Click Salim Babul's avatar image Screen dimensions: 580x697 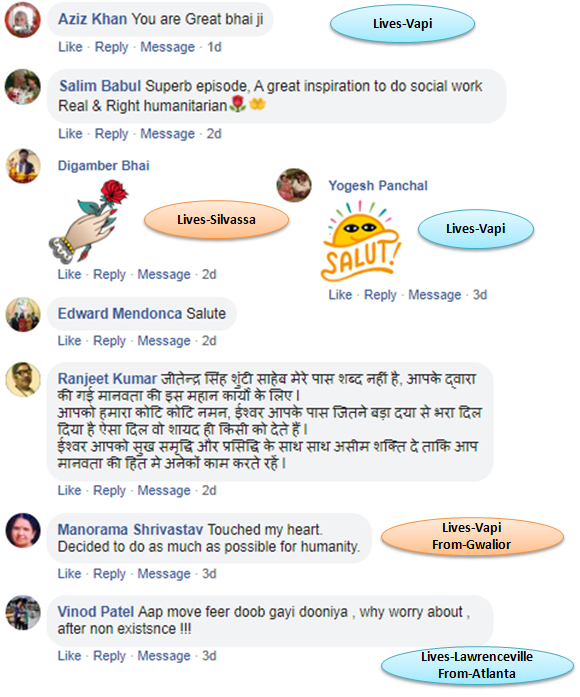tap(23, 87)
